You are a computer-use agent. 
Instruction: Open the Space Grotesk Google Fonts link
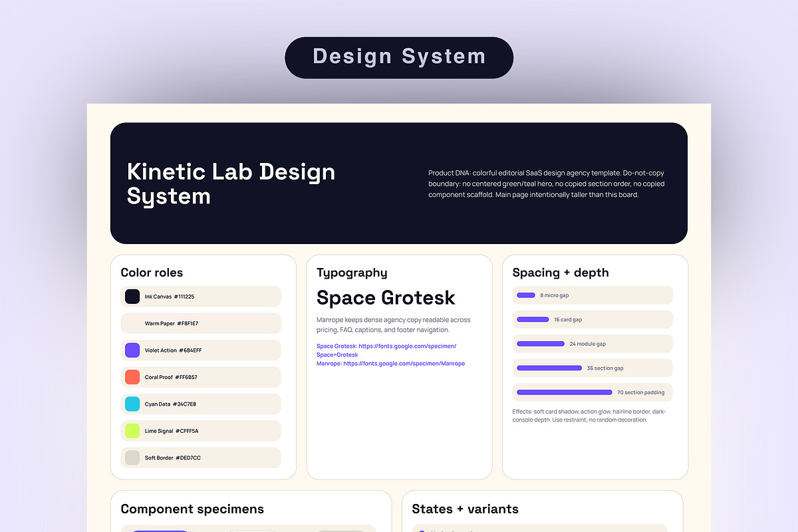coord(386,350)
